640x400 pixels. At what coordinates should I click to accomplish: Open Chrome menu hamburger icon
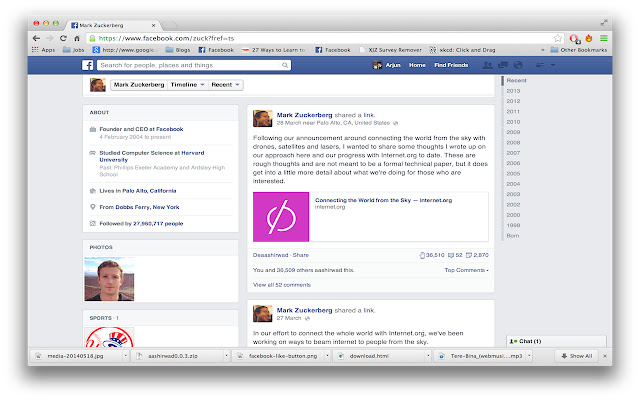click(604, 38)
